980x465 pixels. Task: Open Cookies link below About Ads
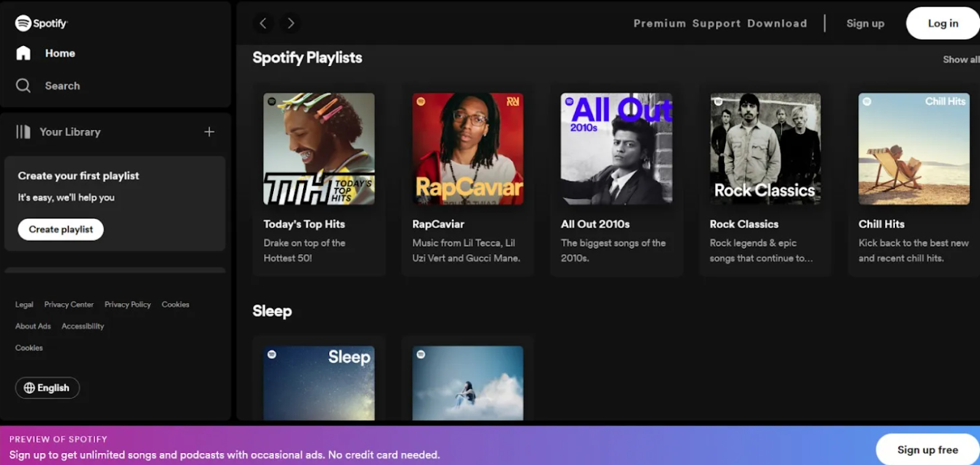click(29, 348)
